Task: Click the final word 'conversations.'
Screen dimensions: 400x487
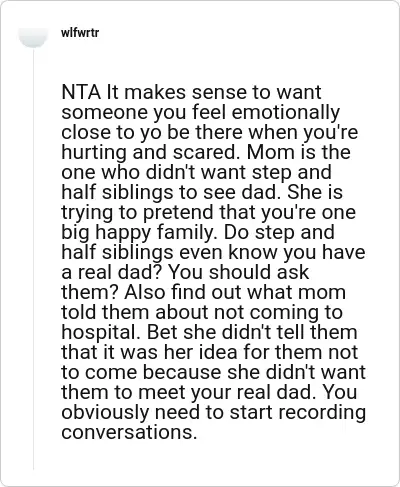Action: (129, 432)
